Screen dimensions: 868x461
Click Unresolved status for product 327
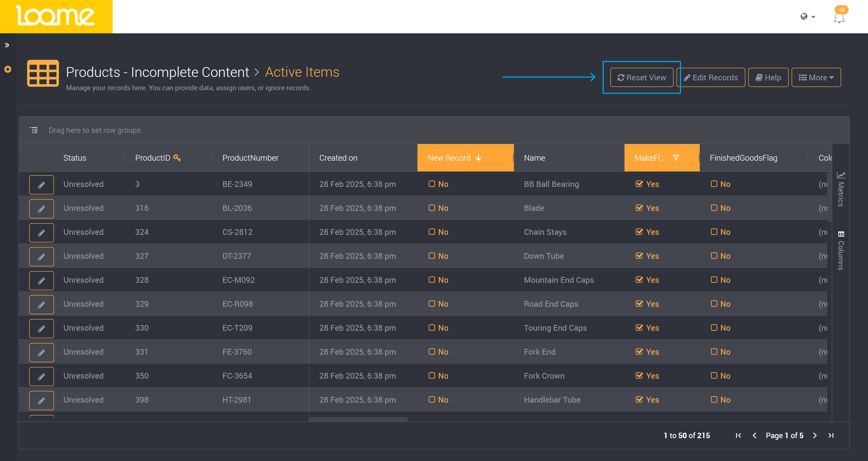[x=83, y=256]
